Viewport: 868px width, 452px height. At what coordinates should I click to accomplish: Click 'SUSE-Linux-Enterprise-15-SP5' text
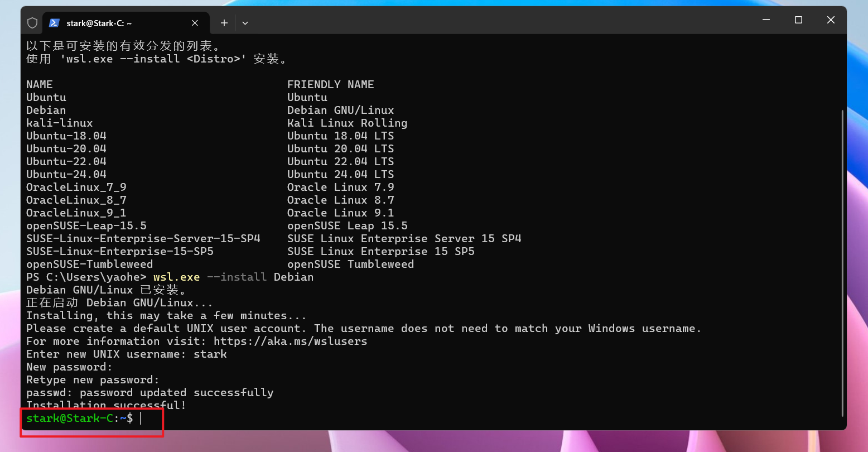[x=120, y=251]
